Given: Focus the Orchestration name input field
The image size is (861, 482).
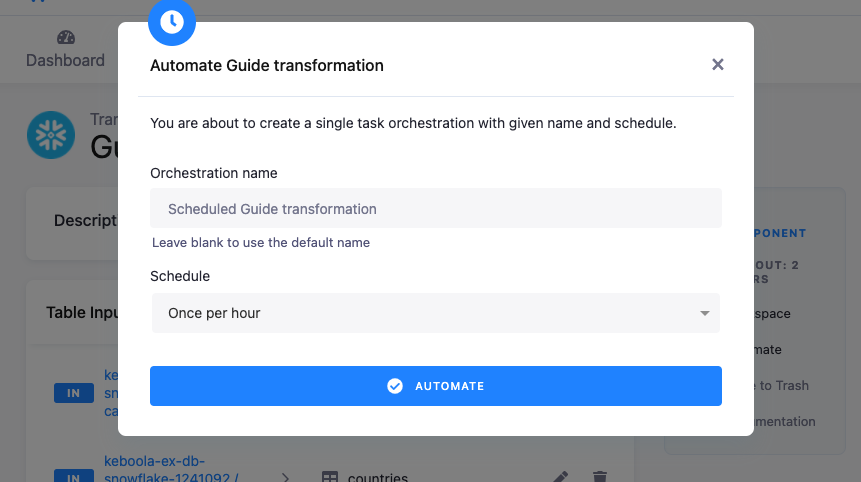Looking at the screenshot, I should 435,209.
